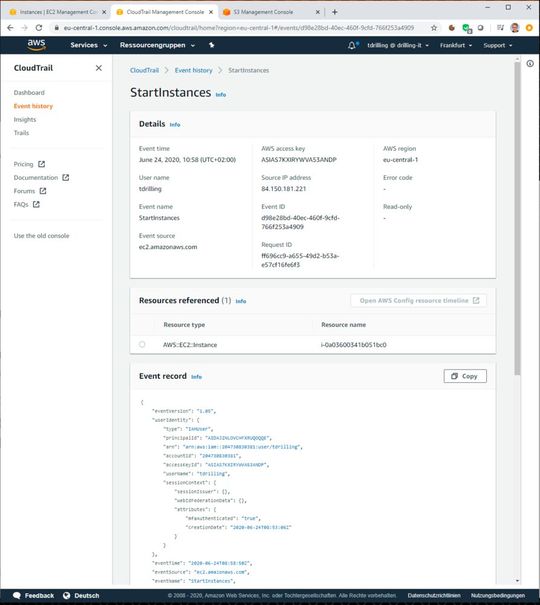Open the browser profile avatar
This screenshot has height=605, width=540.
click(x=515, y=28)
